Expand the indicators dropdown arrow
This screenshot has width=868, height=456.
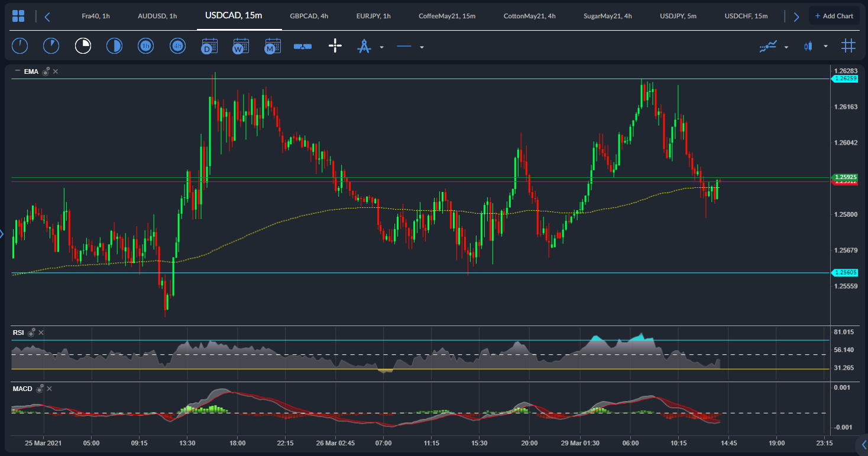tap(786, 47)
